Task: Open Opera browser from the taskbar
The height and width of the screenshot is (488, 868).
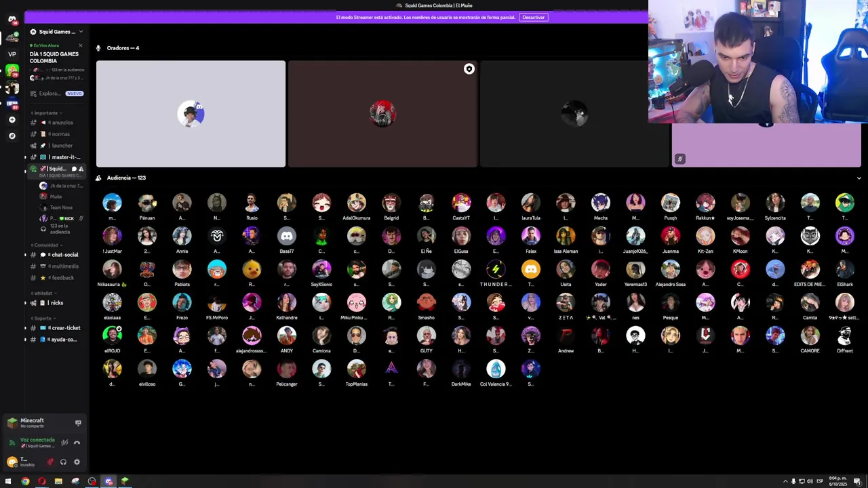Action: coord(41,481)
